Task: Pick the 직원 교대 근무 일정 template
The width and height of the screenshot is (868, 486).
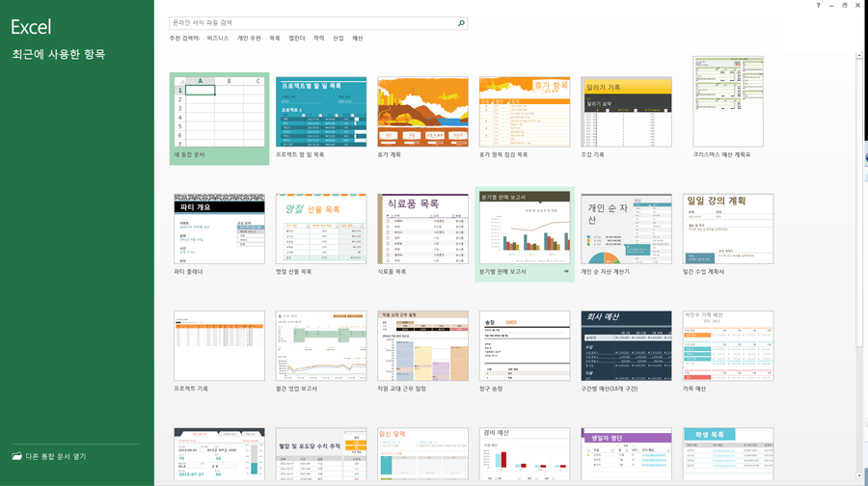Action: (x=423, y=345)
